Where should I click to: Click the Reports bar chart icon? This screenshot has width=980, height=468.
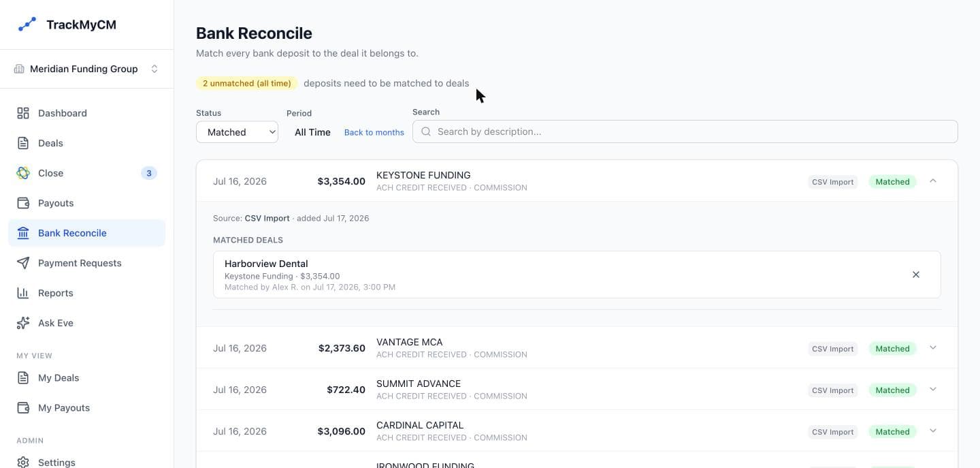[23, 293]
